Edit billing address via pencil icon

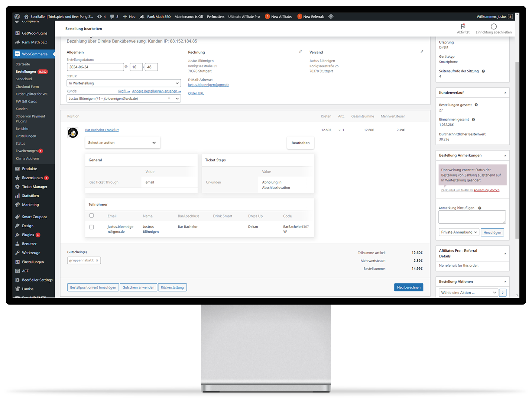301,52
